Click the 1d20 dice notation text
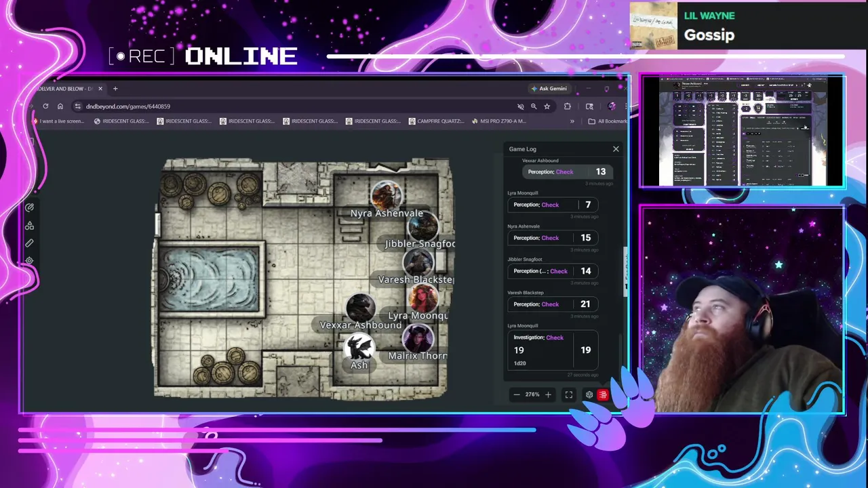Image resolution: width=868 pixels, height=488 pixels. click(519, 363)
